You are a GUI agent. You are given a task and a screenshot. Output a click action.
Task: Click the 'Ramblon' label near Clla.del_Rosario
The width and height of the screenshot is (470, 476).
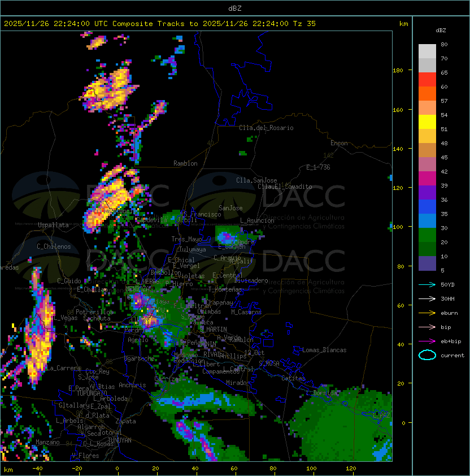(185, 163)
